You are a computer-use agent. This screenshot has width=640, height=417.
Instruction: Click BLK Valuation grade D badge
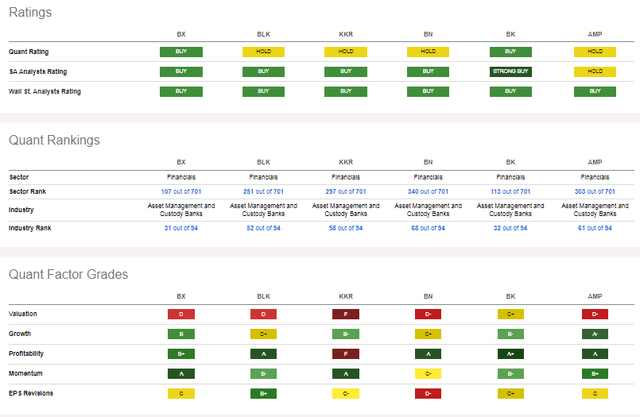coord(263,314)
